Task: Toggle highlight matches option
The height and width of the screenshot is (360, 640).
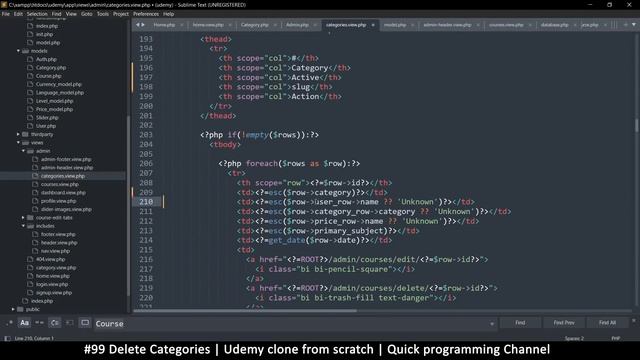Action: (85, 323)
